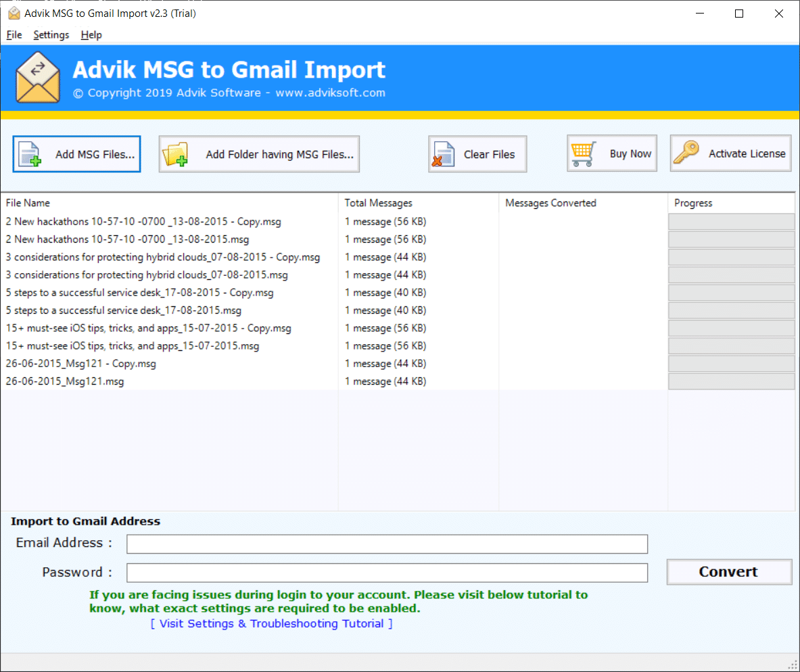The height and width of the screenshot is (672, 800).
Task: Maximize the Advik MSG to Gmail Import window
Action: click(738, 14)
